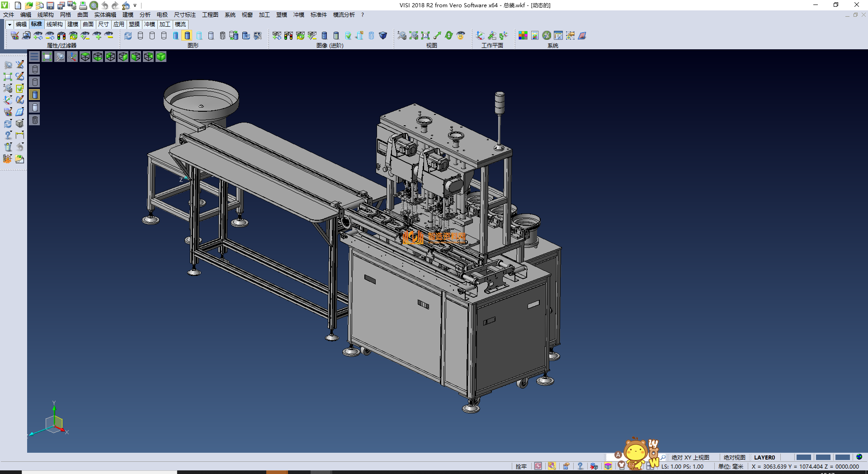Click the wrench settings icon in 系统 group
The image size is (868, 474).
pyautogui.click(x=547, y=36)
